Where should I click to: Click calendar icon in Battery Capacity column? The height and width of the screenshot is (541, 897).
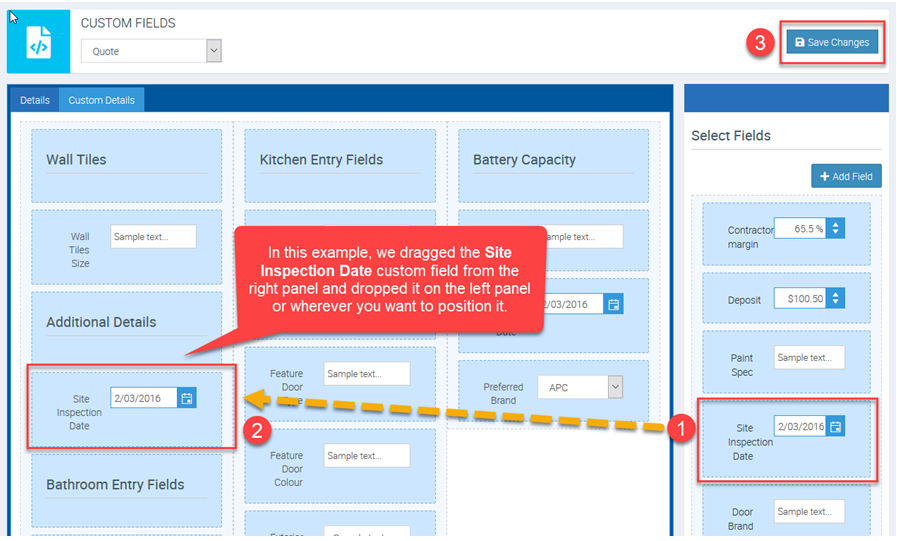[x=614, y=304]
